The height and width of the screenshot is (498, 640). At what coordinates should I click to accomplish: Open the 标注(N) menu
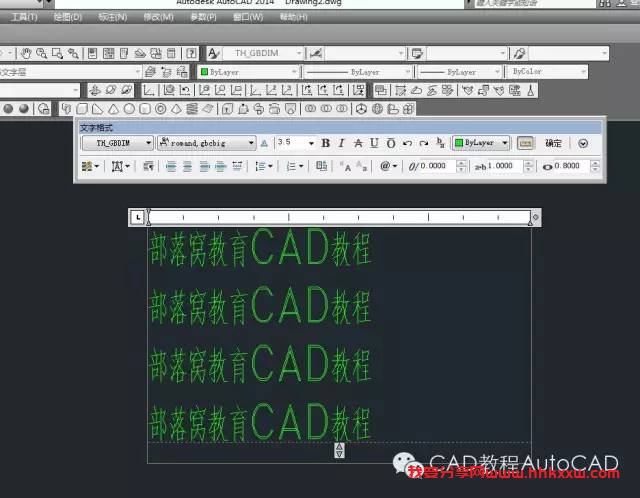(113, 17)
